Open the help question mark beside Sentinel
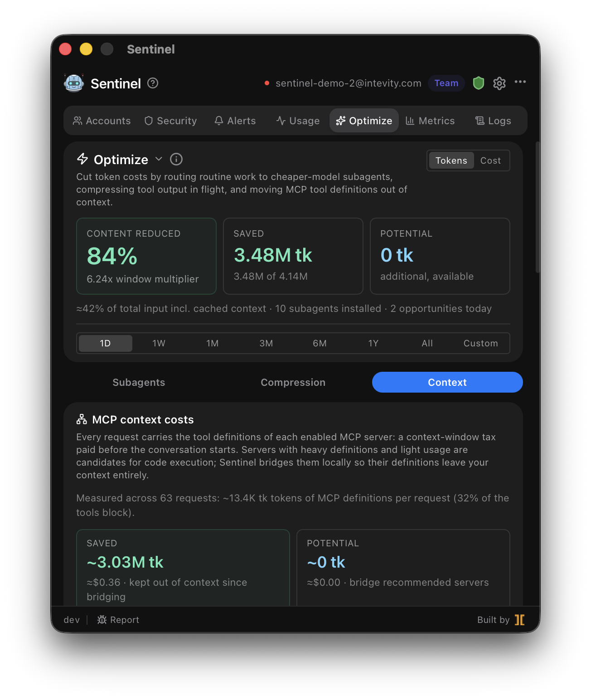The image size is (591, 700). click(153, 83)
